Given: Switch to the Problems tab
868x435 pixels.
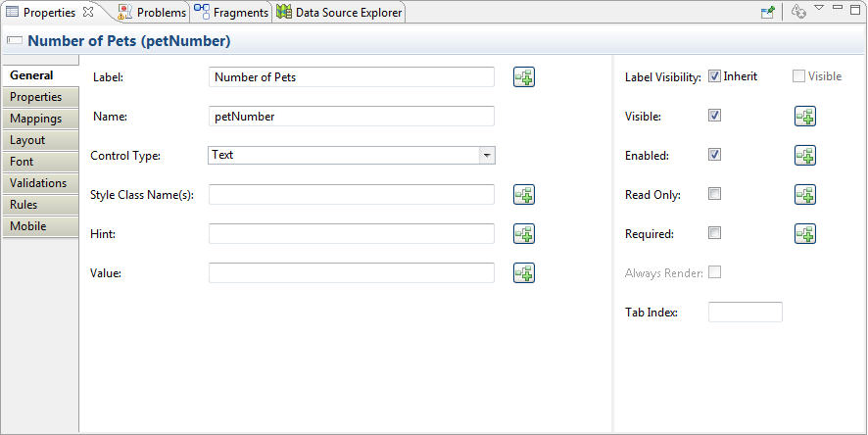Looking at the screenshot, I should pyautogui.click(x=152, y=13).
